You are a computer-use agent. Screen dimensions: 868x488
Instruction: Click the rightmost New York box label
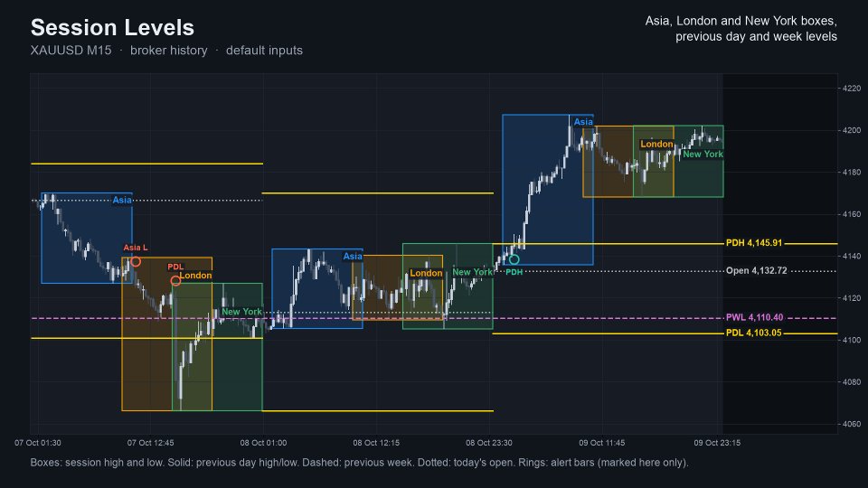pyautogui.click(x=703, y=155)
